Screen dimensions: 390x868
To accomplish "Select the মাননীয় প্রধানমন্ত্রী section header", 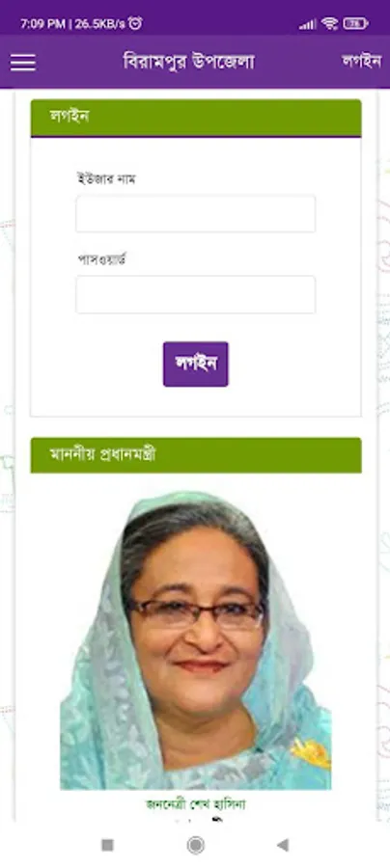I will [x=196, y=455].
